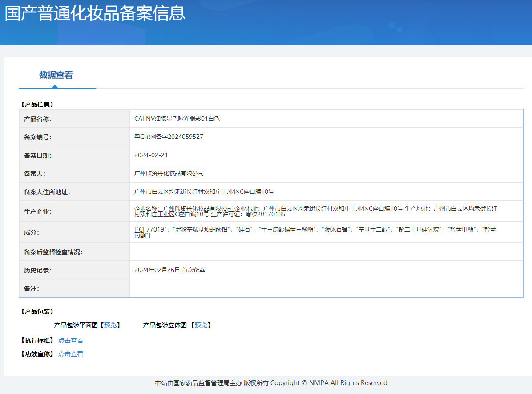Click the 产品包装平面图 label text

76,325
